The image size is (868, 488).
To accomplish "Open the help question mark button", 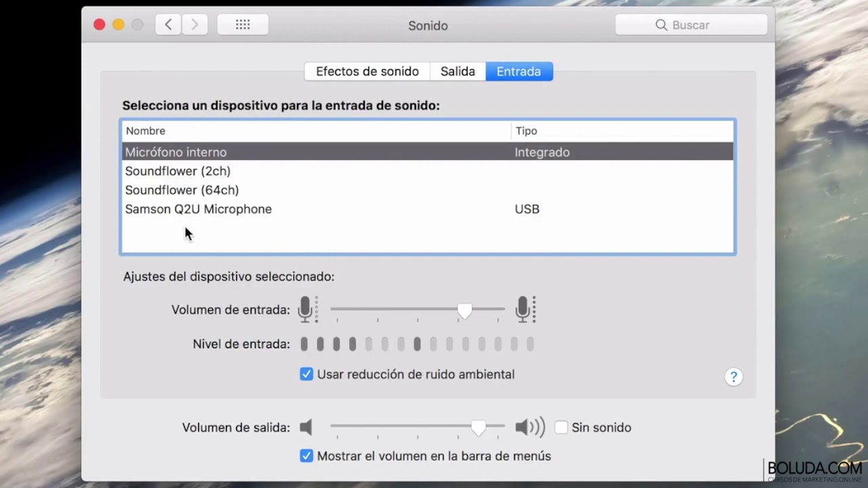I will point(733,377).
